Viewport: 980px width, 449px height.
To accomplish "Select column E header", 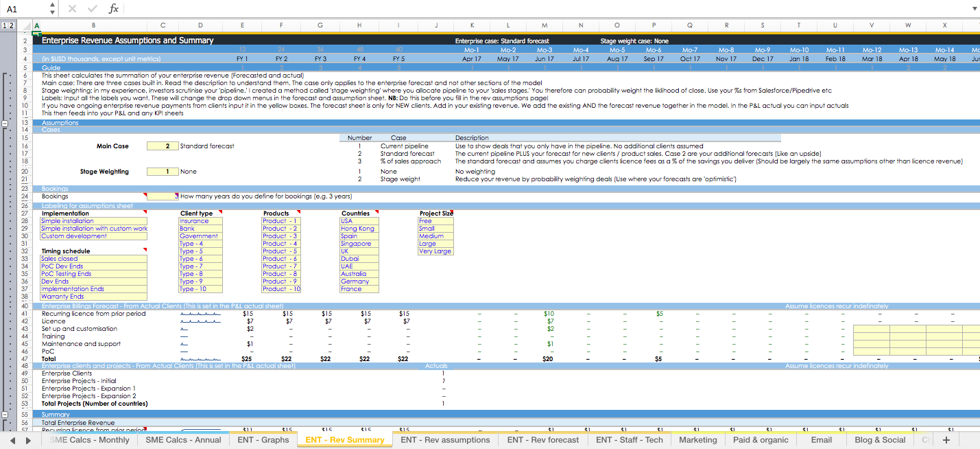I will coord(242,25).
